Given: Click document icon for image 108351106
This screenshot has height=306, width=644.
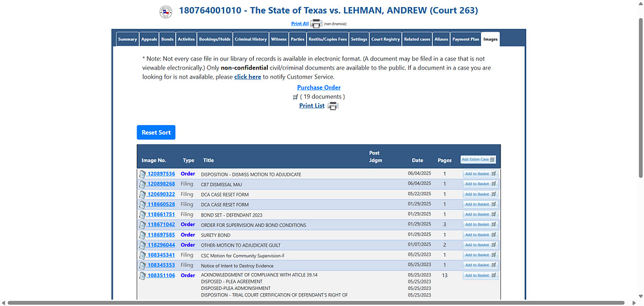Looking at the screenshot, I should point(142,276).
